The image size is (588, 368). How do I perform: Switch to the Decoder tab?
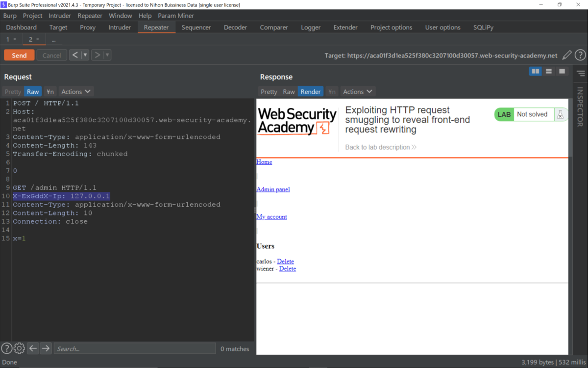click(236, 27)
